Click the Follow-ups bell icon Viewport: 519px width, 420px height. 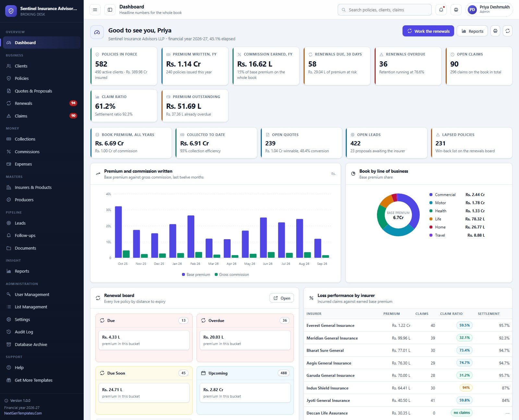pyautogui.click(x=9, y=235)
